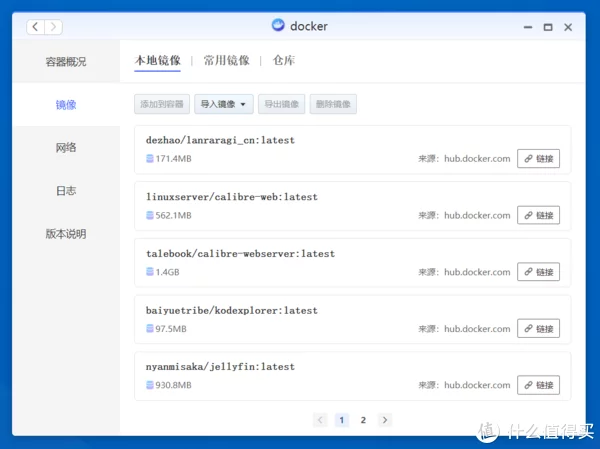Expand the 导入镜像 dropdown

224,104
